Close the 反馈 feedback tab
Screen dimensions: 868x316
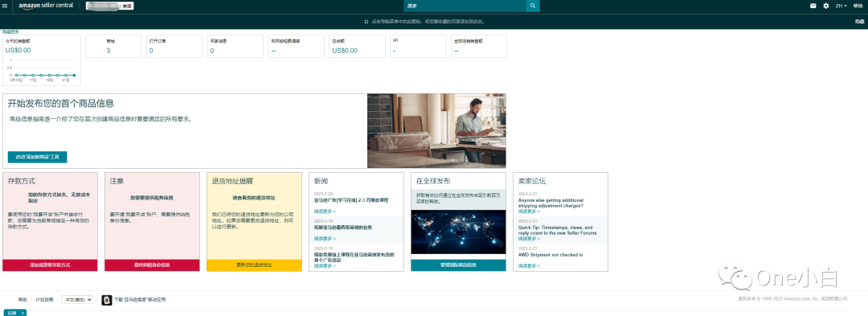tap(23, 313)
